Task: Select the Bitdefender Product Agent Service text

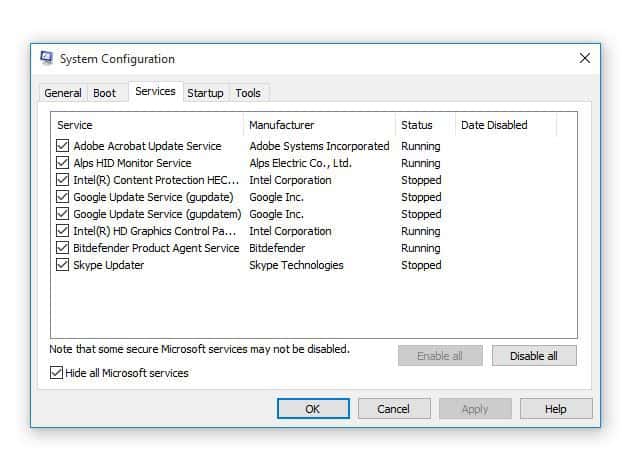Action: (156, 248)
